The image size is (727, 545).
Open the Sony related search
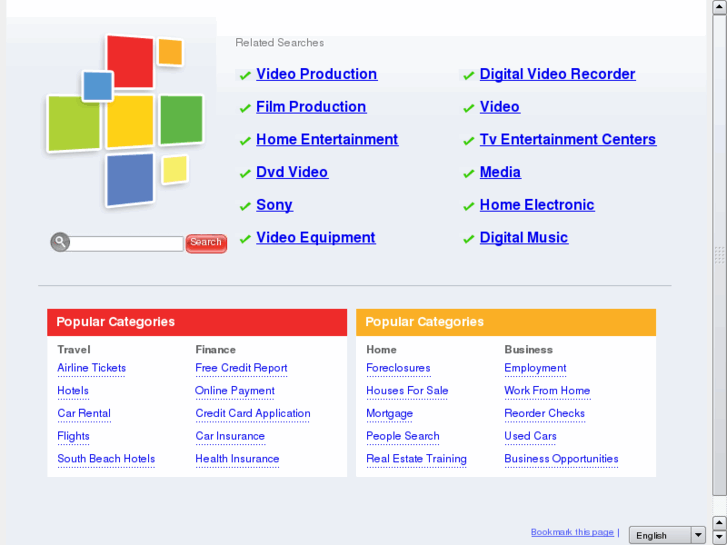tap(274, 205)
